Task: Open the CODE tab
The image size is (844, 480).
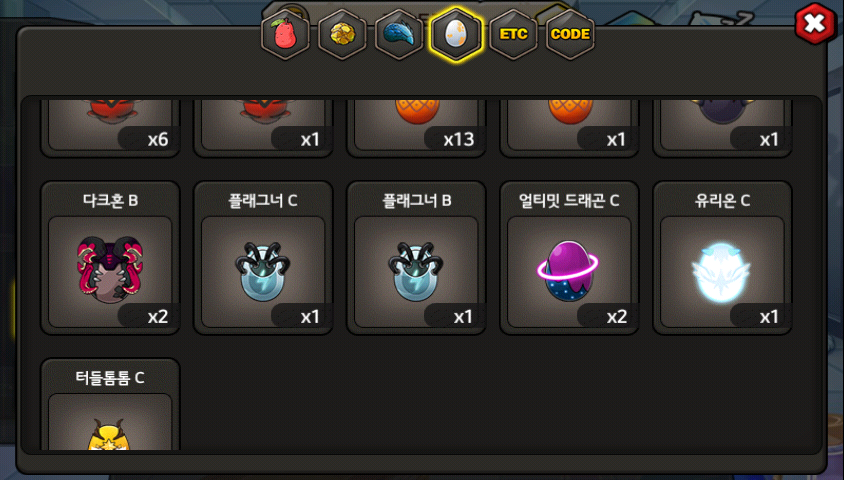Action: 570,34
